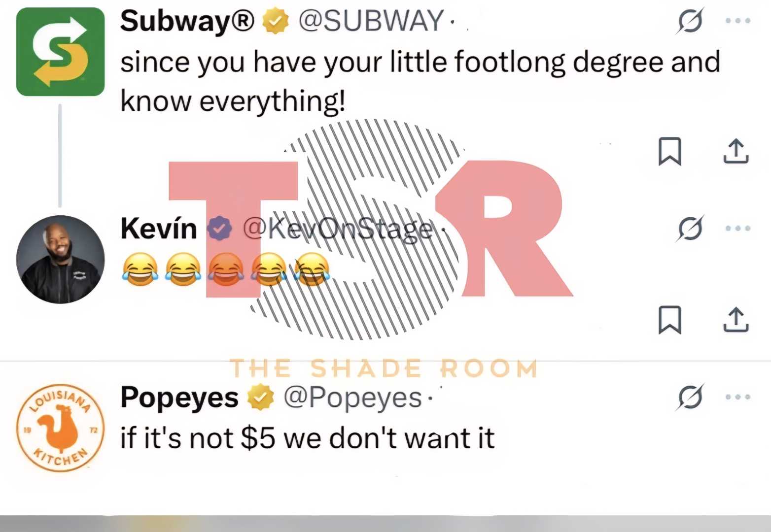Bookmark the Subway tweet

669,151
